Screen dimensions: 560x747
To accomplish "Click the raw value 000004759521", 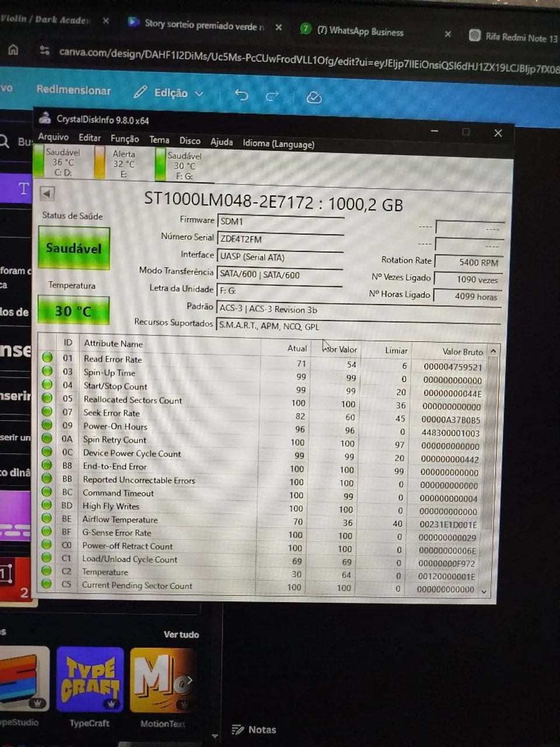I will point(453,367).
